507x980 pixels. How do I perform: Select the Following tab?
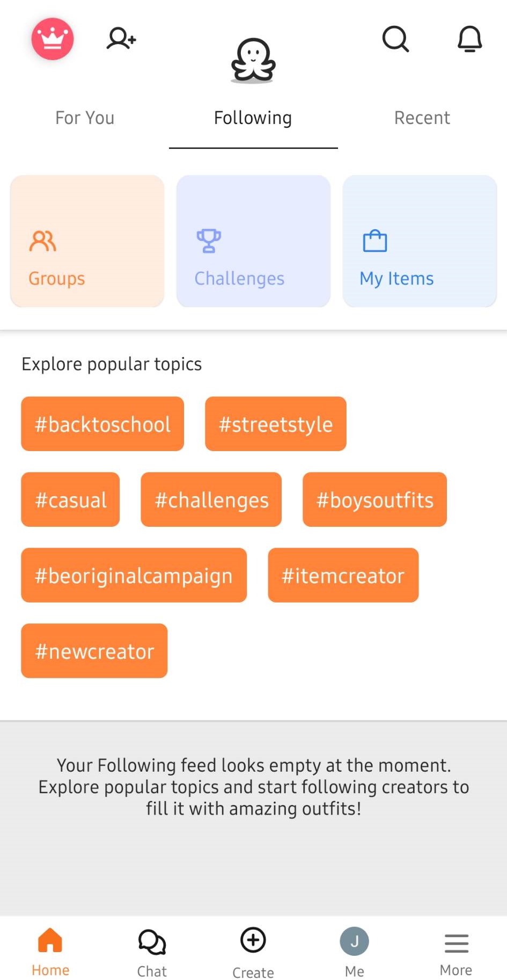[x=253, y=118]
